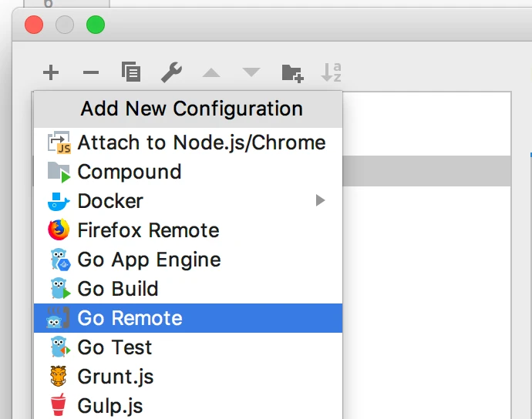Viewport: 532px width, 419px height.
Task: Click the green zoom window button
Action: [96, 25]
